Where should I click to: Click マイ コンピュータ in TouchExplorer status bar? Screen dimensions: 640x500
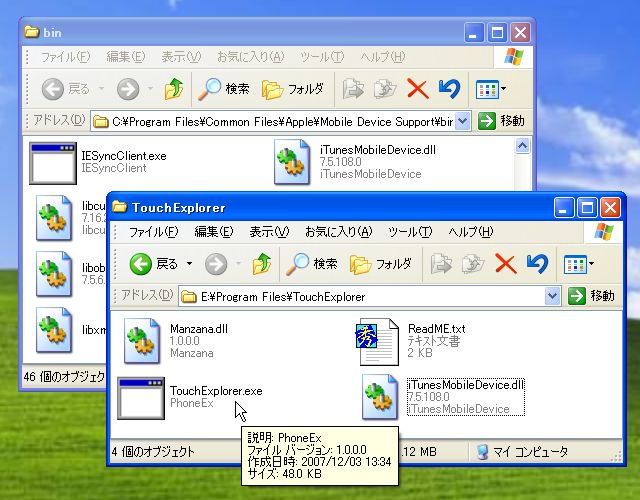pos(522,452)
